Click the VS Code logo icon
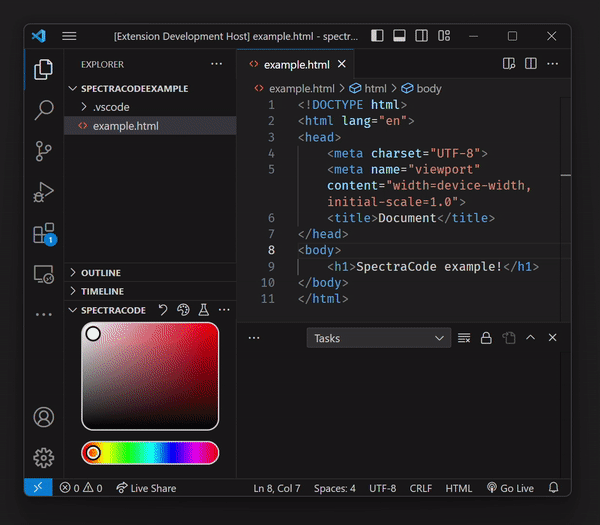The height and width of the screenshot is (525, 600). click(x=39, y=36)
